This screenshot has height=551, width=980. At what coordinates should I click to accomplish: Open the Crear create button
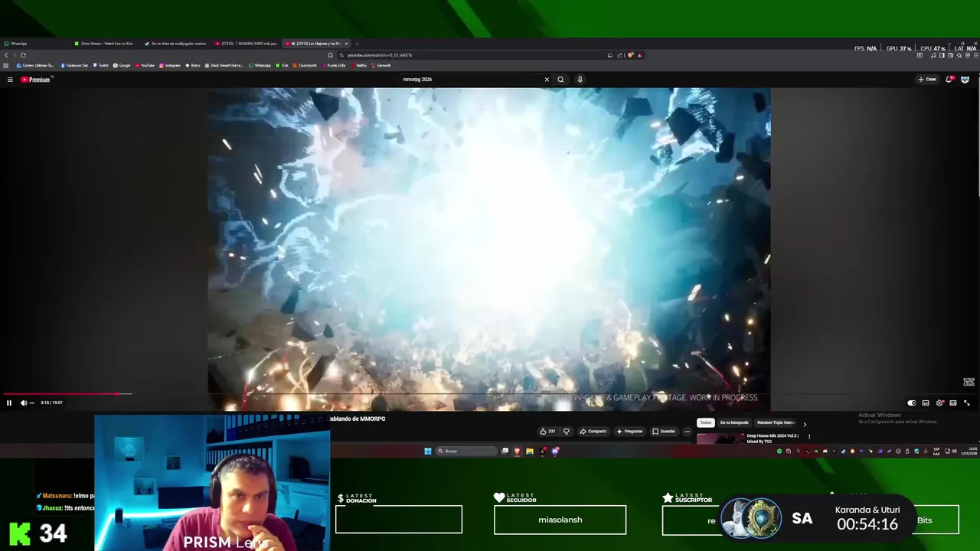(927, 80)
